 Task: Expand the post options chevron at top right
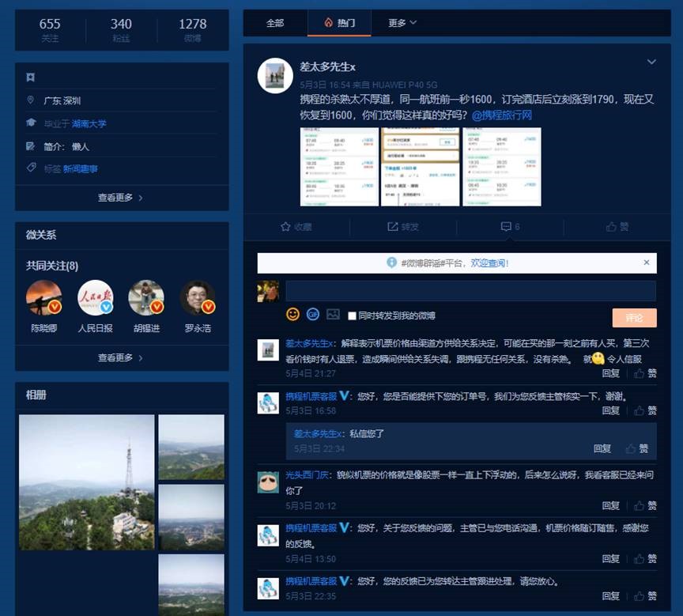tap(651, 62)
